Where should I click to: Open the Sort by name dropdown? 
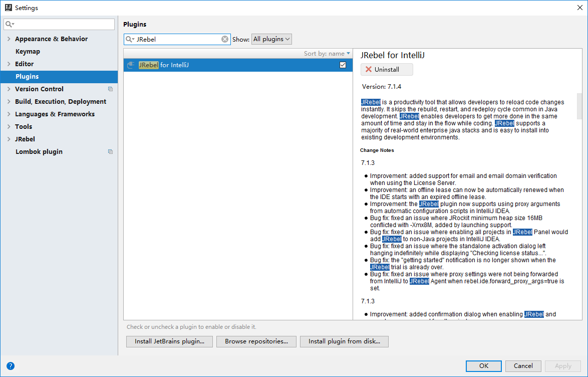pos(327,54)
